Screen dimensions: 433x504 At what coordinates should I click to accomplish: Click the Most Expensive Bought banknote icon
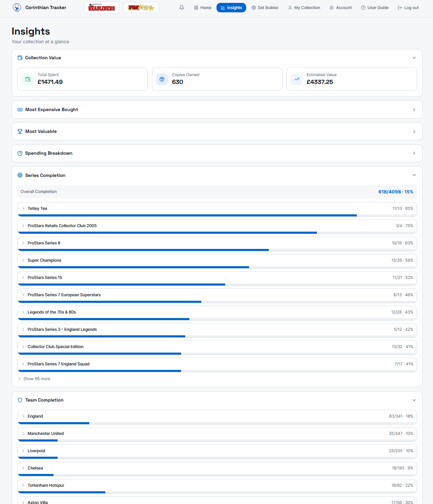(20, 109)
